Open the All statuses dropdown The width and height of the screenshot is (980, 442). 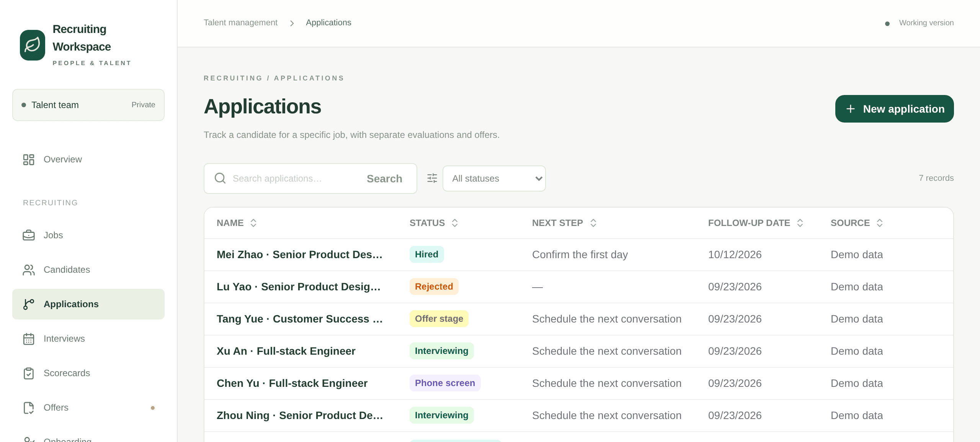tap(494, 178)
